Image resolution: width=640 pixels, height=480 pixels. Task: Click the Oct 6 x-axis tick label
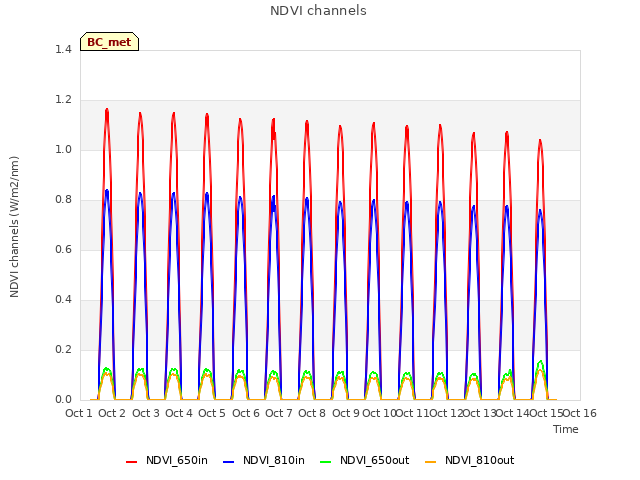coord(246,413)
